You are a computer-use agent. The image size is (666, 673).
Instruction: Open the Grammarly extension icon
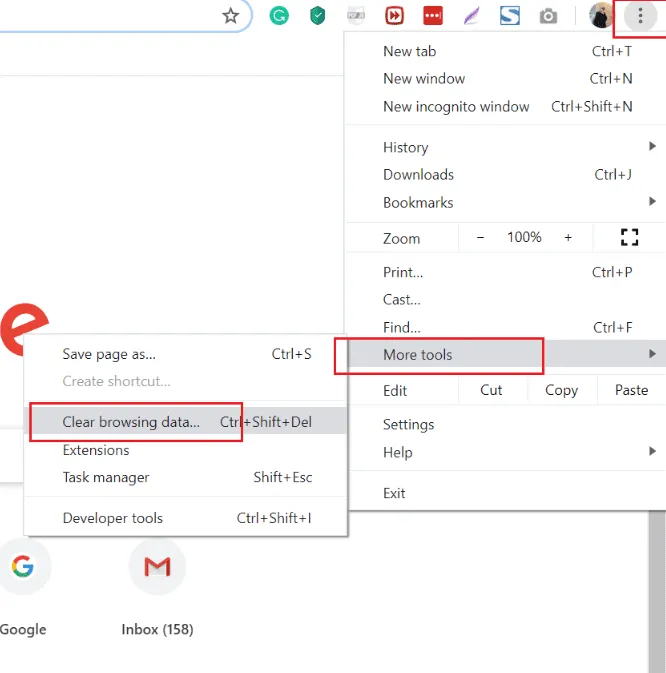point(280,16)
